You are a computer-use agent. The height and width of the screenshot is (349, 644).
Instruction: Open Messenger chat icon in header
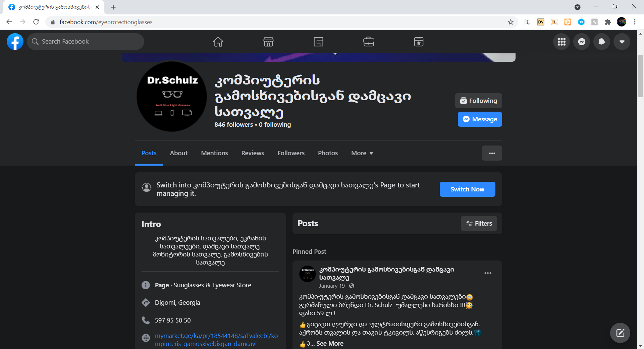pyautogui.click(x=582, y=42)
